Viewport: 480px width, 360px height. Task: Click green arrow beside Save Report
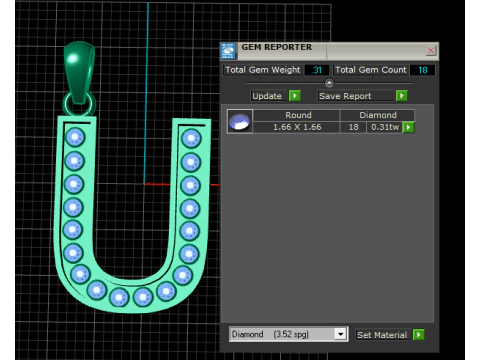[402, 96]
